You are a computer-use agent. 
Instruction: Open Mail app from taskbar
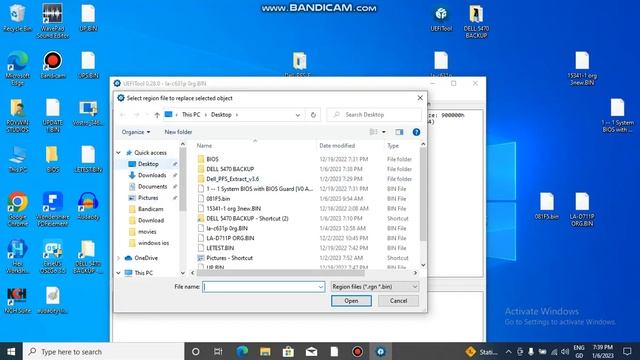[x=311, y=351]
